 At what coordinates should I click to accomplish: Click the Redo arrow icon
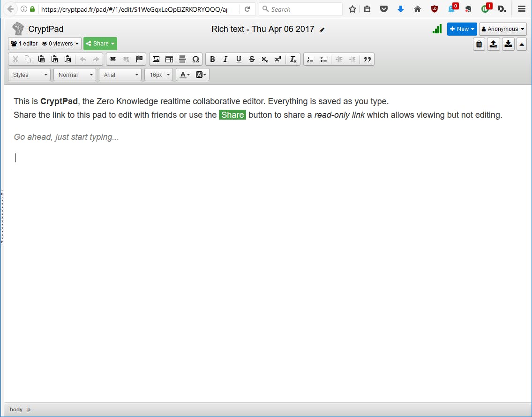point(96,59)
